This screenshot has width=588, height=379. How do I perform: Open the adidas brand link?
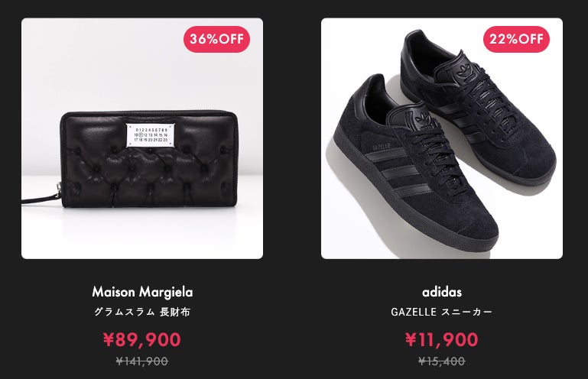pyautogui.click(x=442, y=292)
